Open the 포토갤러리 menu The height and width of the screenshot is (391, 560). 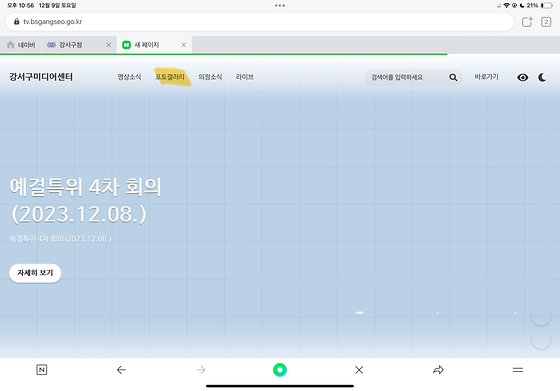pyautogui.click(x=170, y=77)
